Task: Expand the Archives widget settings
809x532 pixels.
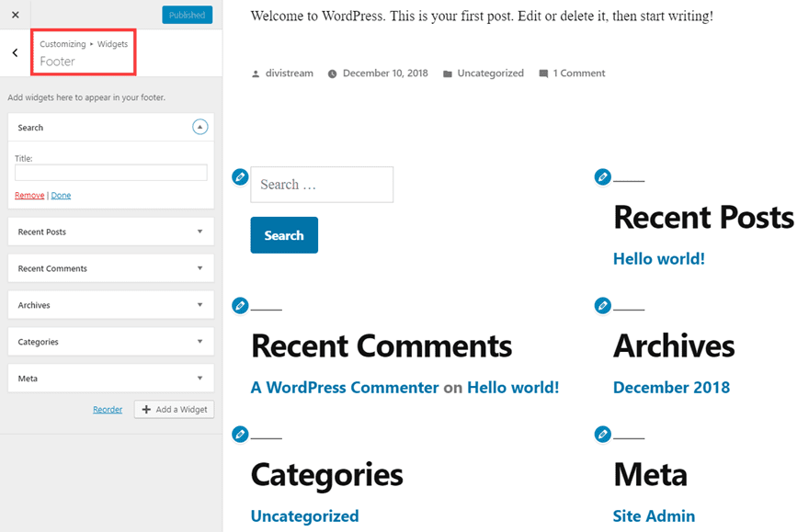Action: pyautogui.click(x=199, y=304)
